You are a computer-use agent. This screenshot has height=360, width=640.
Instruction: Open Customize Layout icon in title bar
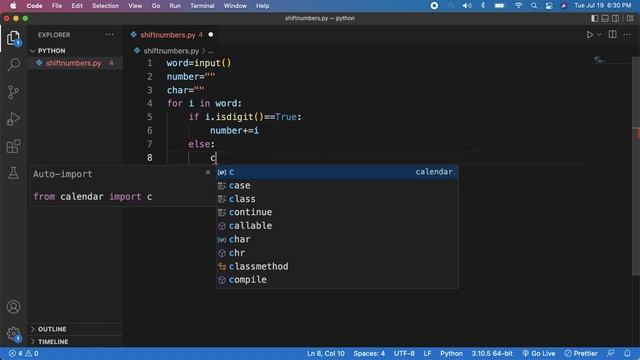click(x=630, y=18)
